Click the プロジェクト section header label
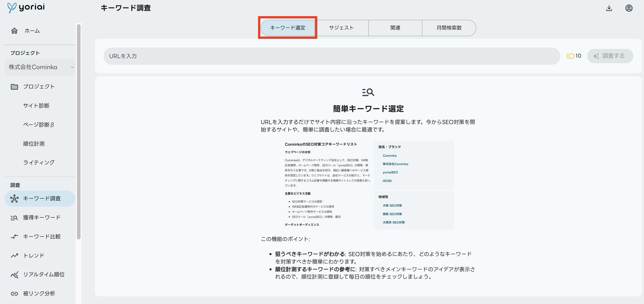The height and width of the screenshot is (304, 644). click(25, 53)
